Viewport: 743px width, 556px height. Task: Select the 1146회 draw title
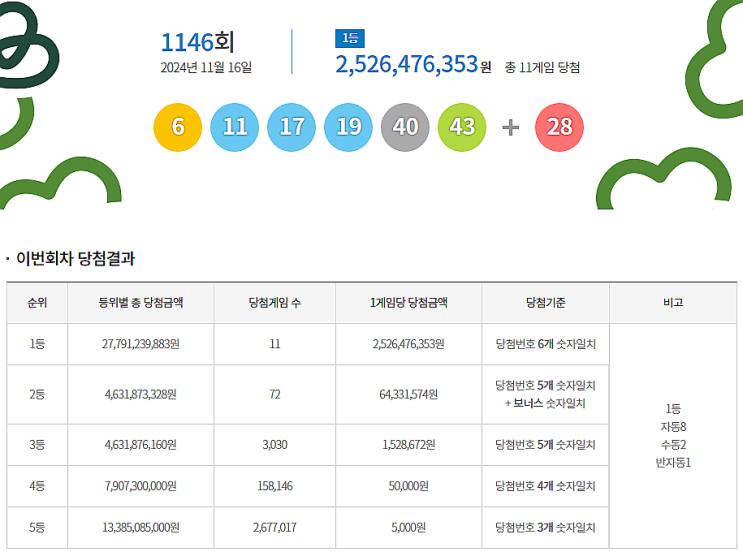pos(198,42)
